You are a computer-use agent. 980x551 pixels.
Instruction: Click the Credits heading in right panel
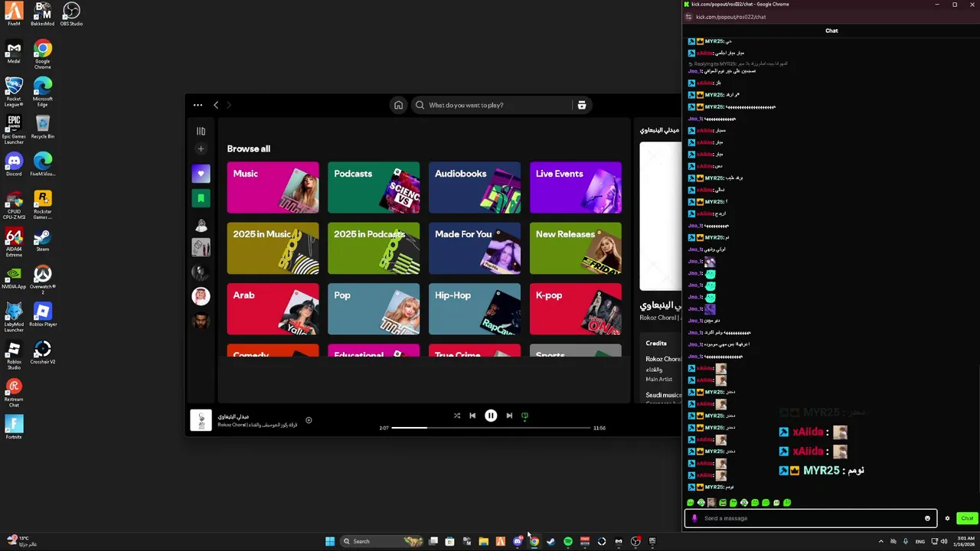656,343
